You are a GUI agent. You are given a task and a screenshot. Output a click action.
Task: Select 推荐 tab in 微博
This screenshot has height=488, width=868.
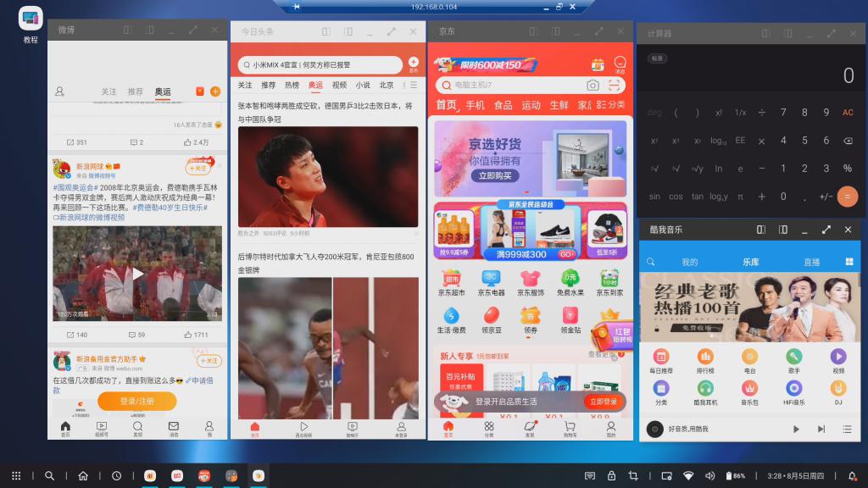pyautogui.click(x=136, y=91)
